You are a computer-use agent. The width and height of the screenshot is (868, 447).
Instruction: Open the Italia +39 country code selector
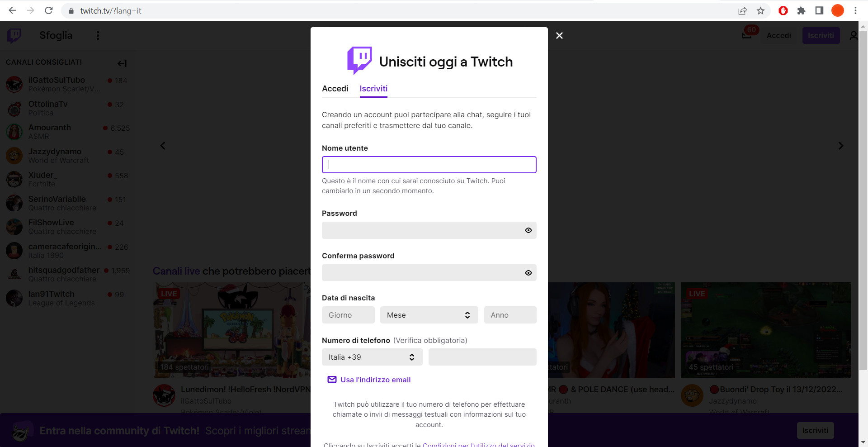372,357
